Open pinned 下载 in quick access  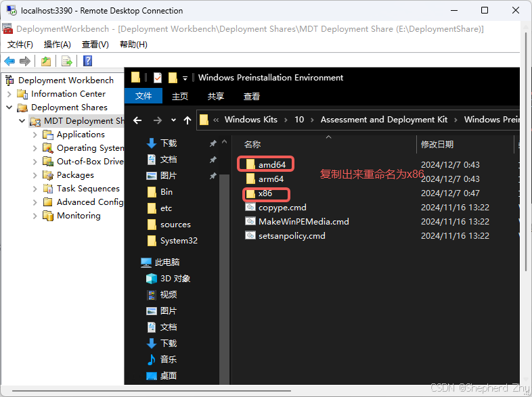tap(169, 143)
